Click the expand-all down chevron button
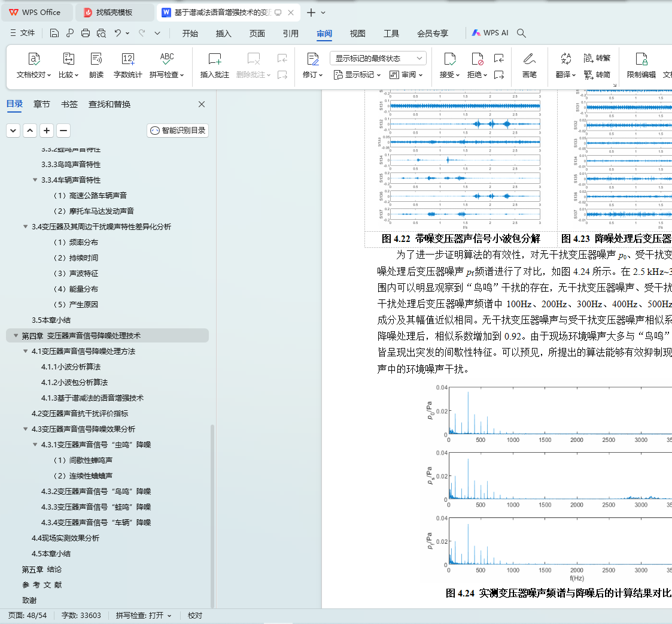672x624 pixels. (x=13, y=131)
